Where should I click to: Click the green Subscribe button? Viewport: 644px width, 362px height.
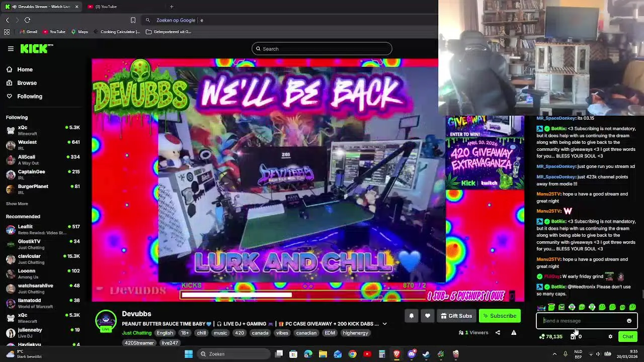(x=500, y=316)
